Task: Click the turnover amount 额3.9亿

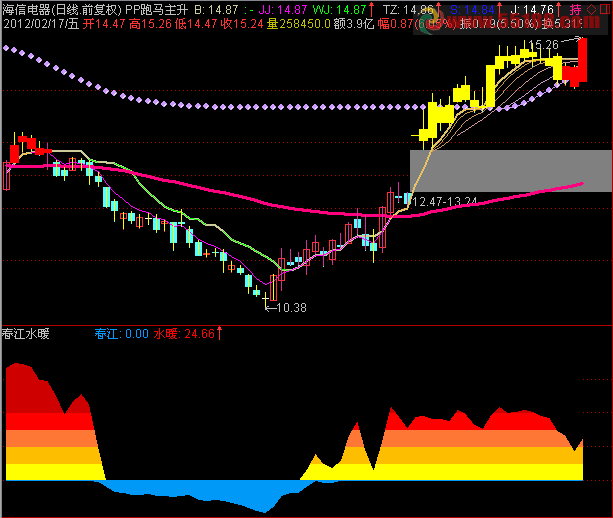Action: tap(354, 24)
